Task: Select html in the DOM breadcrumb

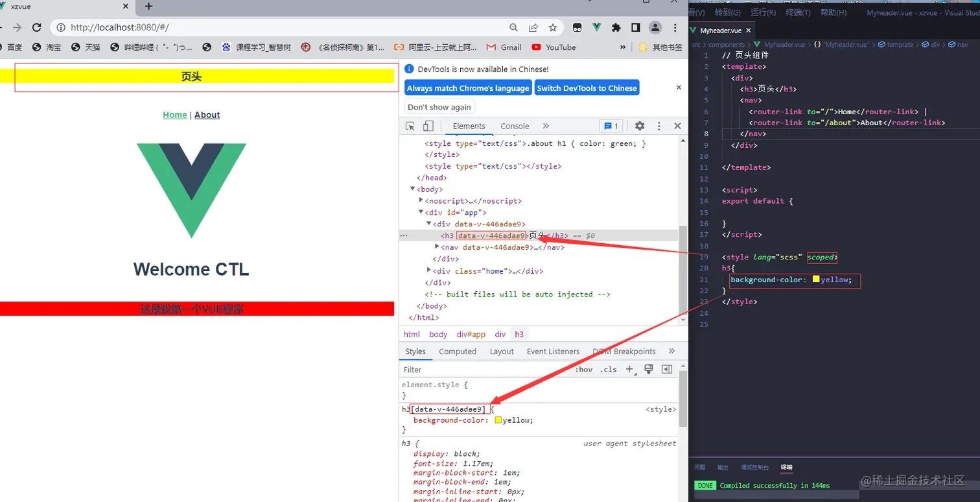Action: (412, 335)
